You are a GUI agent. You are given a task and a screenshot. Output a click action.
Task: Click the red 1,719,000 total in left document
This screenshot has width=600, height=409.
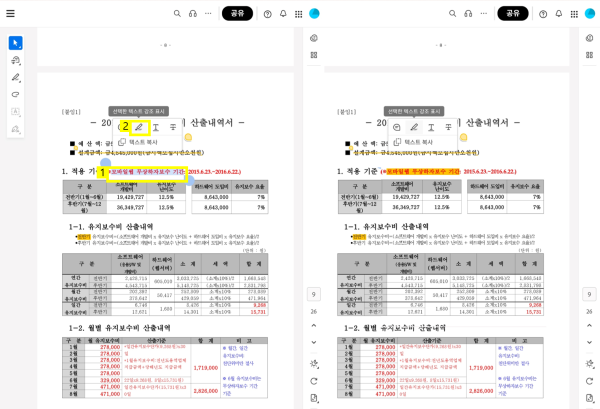coord(206,368)
